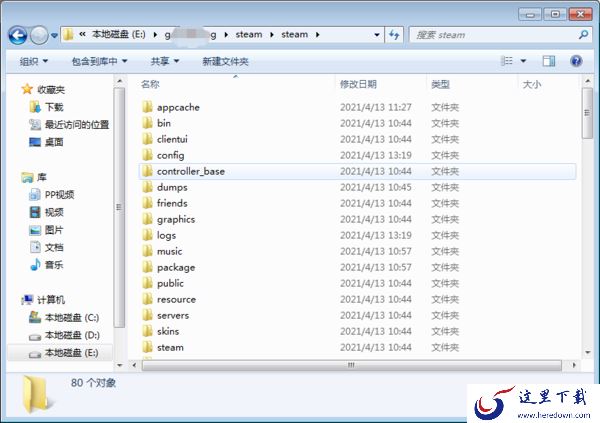Select the steam folder icon in list
This screenshot has width=600, height=423.
click(147, 347)
